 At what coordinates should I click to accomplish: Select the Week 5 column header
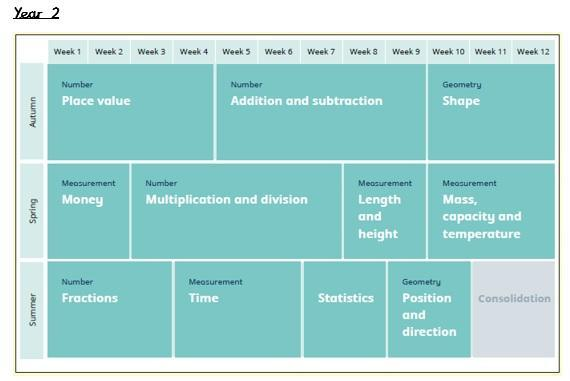pyautogui.click(x=236, y=52)
